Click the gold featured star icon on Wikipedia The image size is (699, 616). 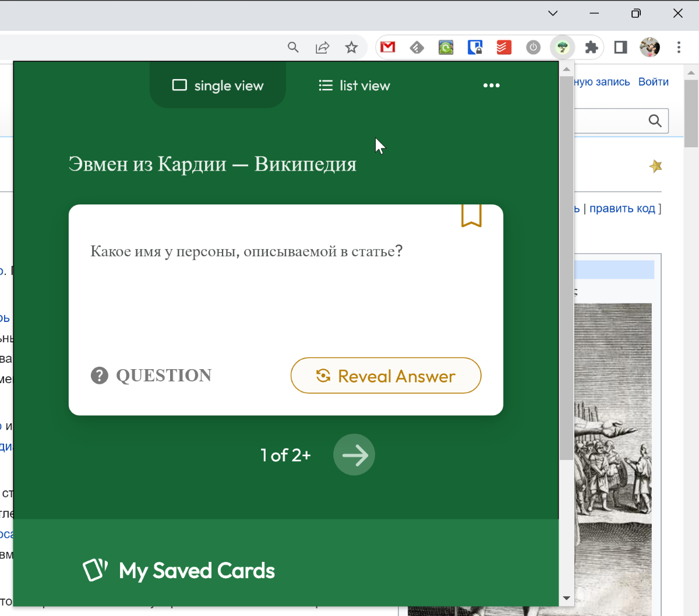[x=656, y=167]
